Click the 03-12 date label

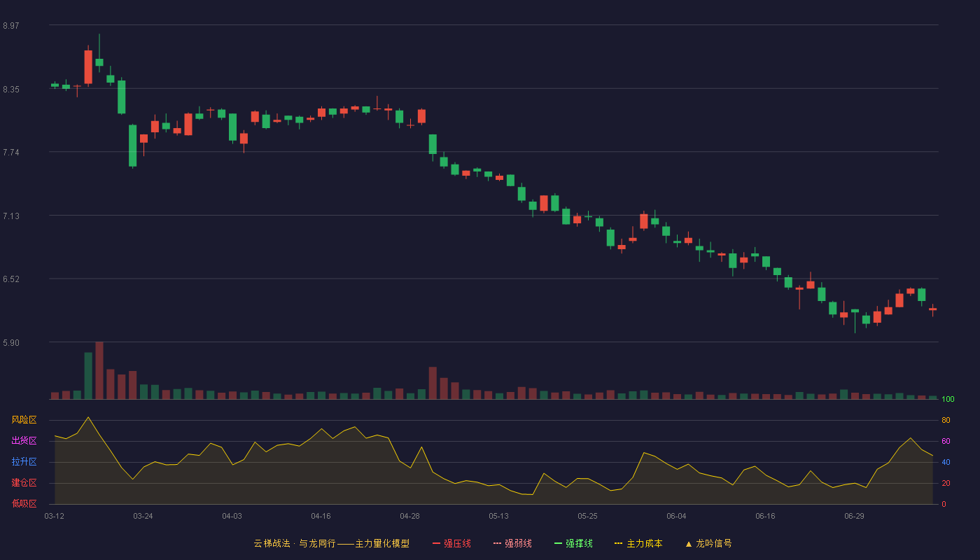pos(55,516)
